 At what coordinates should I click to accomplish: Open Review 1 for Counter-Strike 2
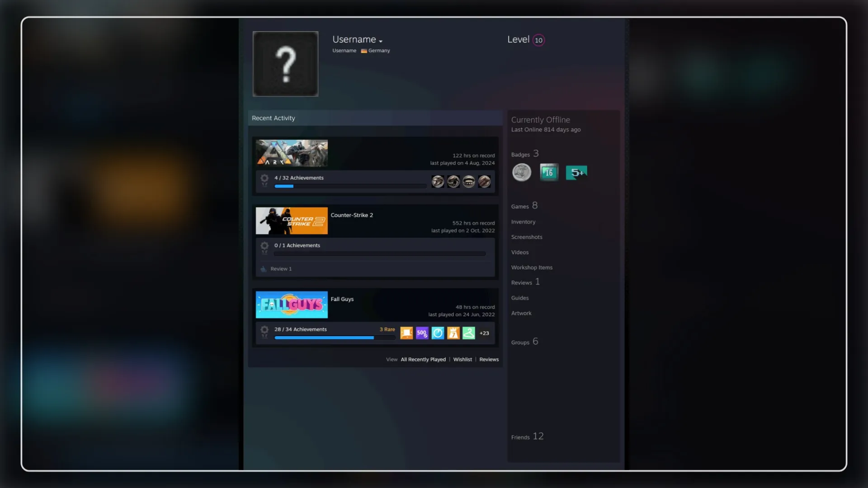[281, 269]
